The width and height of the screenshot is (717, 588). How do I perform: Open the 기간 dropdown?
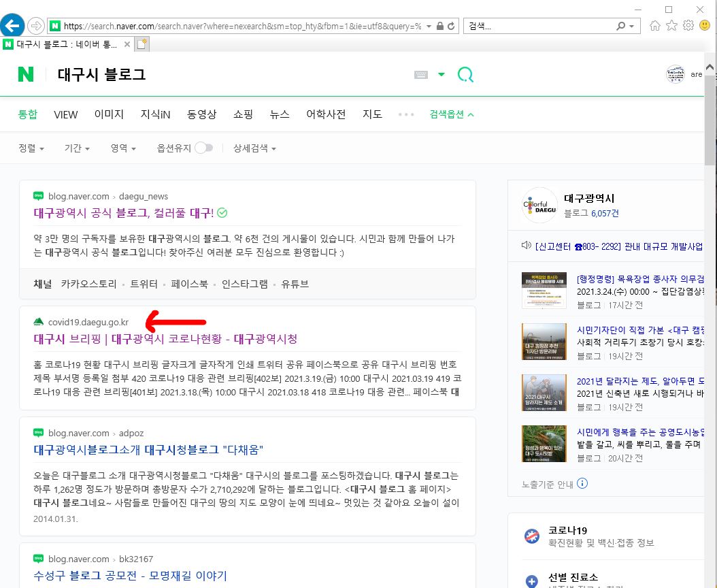[77, 148]
